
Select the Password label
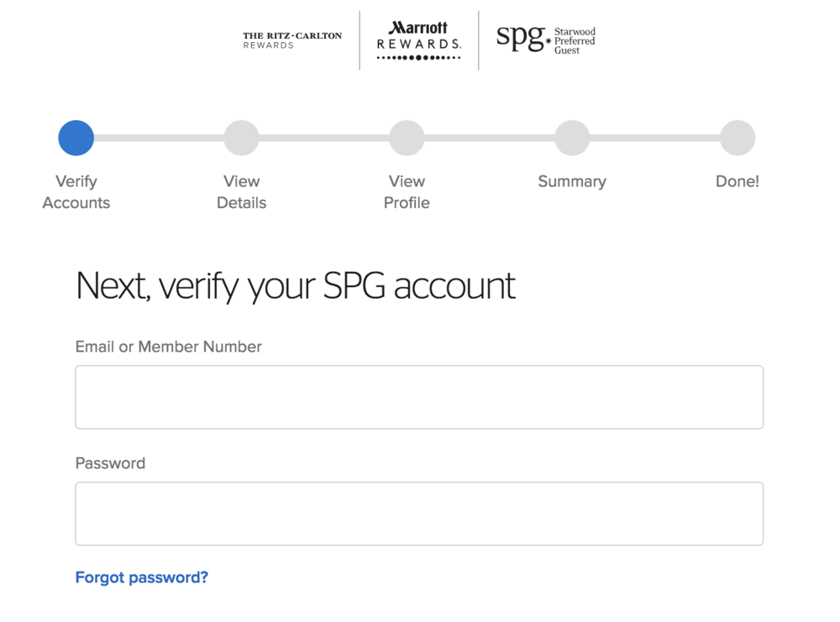(x=110, y=463)
